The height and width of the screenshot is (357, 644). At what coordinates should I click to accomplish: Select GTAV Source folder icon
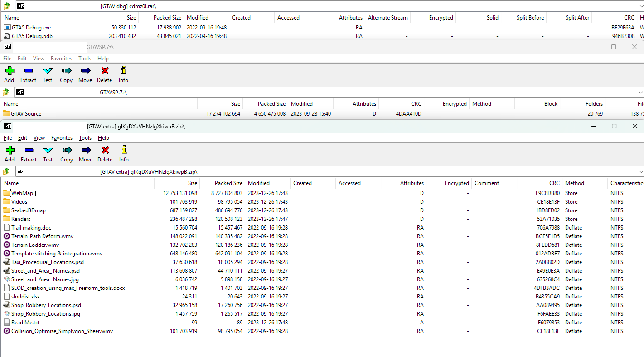tap(6, 113)
